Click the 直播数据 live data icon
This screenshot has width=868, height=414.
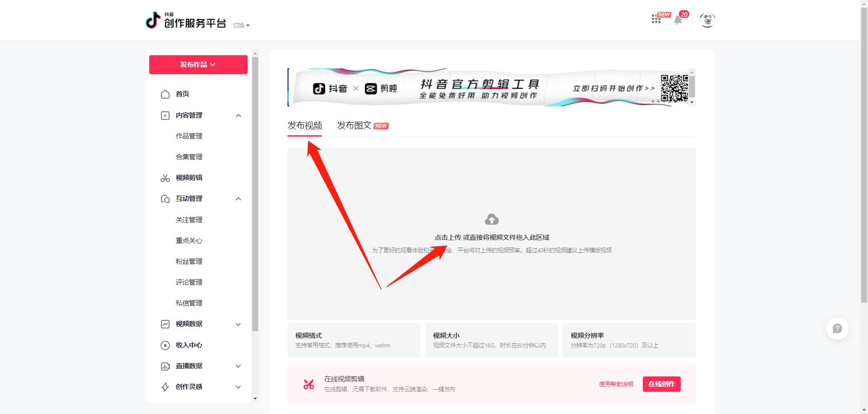click(x=165, y=366)
